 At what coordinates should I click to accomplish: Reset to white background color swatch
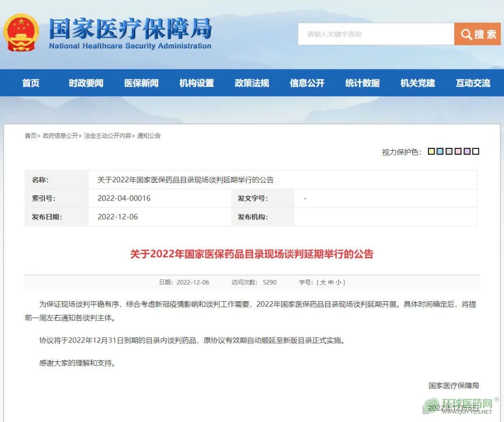[476, 151]
